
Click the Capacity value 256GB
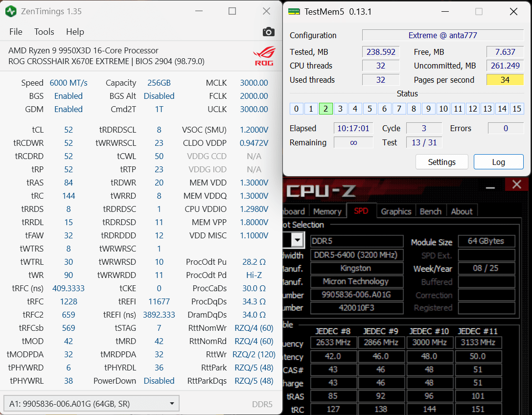point(159,83)
